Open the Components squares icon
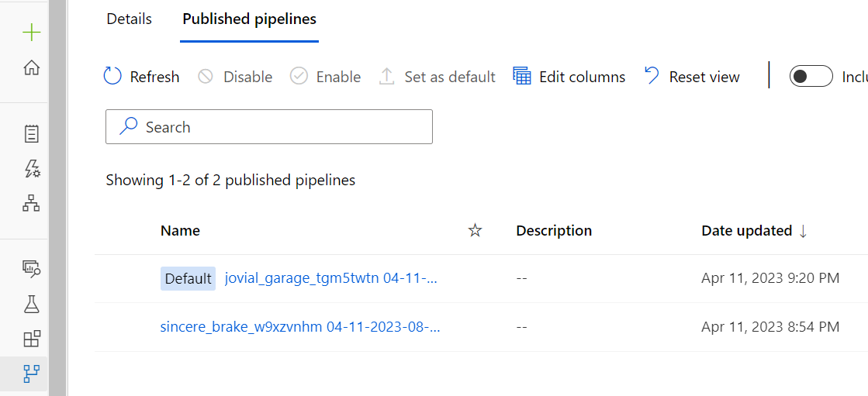 click(32, 339)
